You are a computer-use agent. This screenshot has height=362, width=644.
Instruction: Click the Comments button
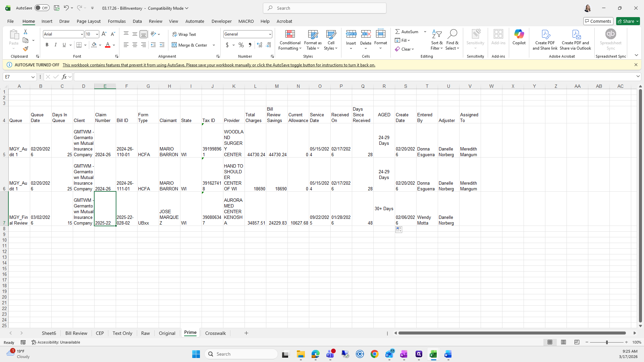(x=598, y=21)
